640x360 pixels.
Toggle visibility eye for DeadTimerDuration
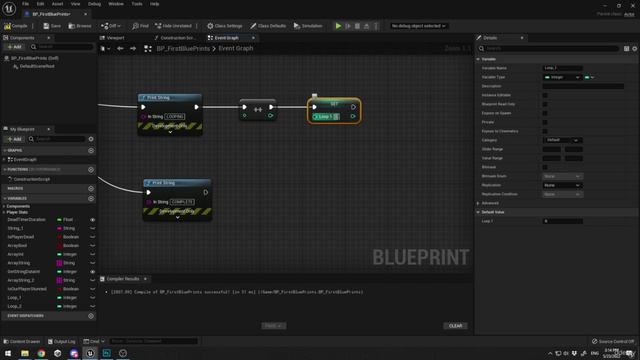pos(92,220)
